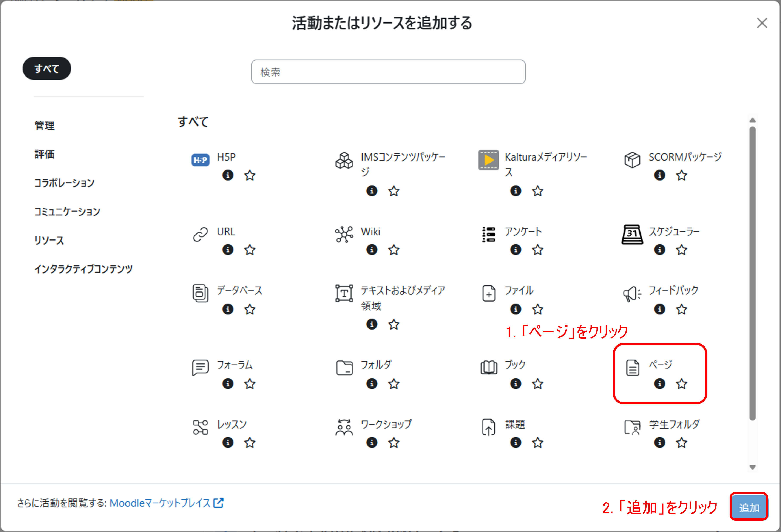Pick the スケジューラー calendar icon
Viewport: 781px width, 532px height.
632,234
